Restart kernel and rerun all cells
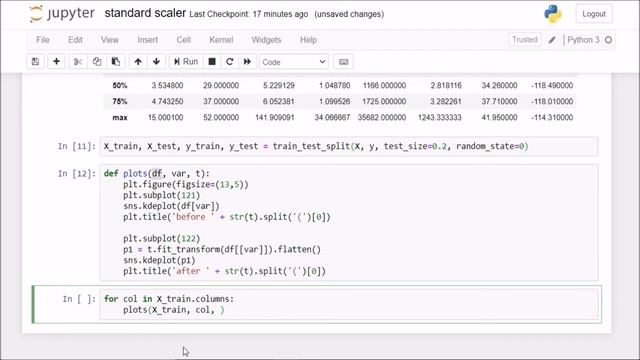The width and height of the screenshot is (640, 360). (247, 62)
